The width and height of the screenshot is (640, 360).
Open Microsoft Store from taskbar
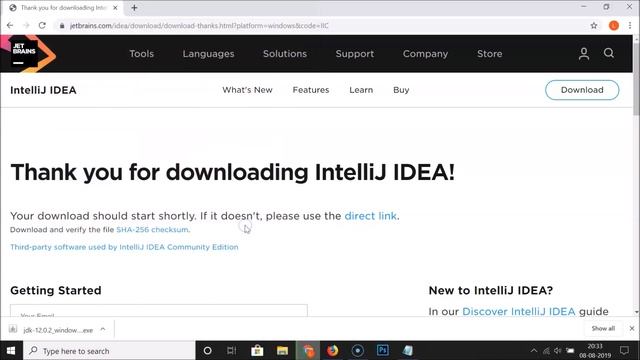pyautogui.click(x=257, y=351)
